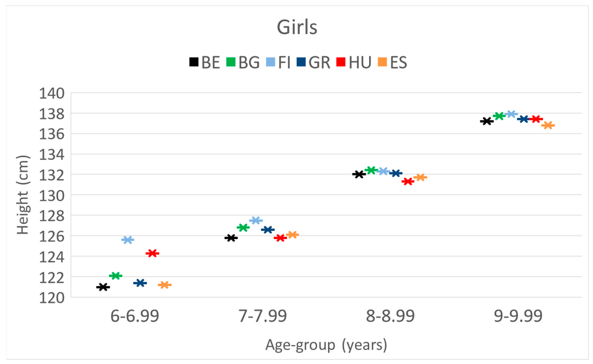The width and height of the screenshot is (593, 364).
Task: Click the dark blue GR marker in 7-7.99 group
Action: point(268,230)
